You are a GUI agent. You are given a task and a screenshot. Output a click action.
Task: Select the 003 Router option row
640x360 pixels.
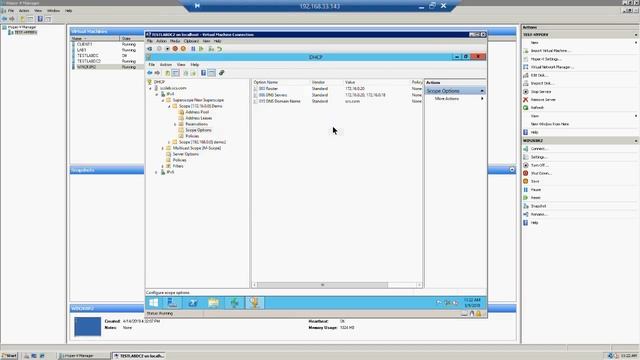point(337,89)
